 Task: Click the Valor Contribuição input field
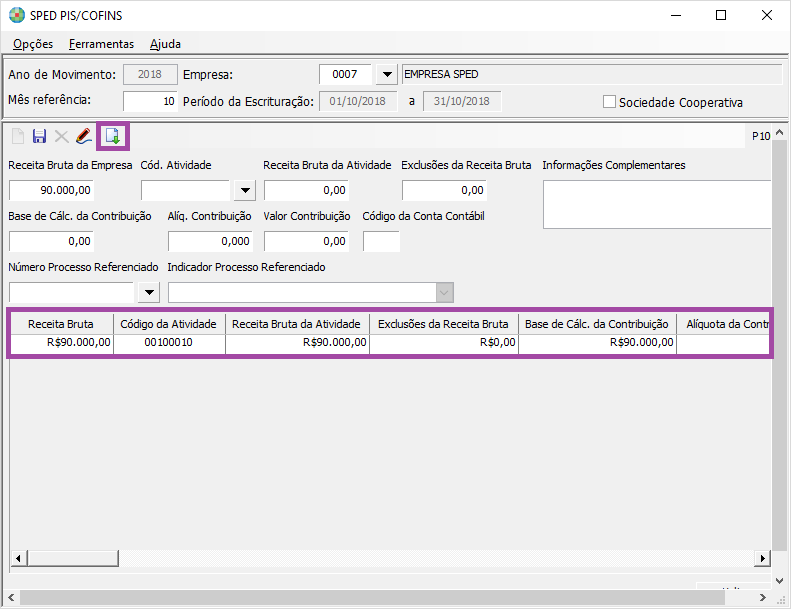[x=306, y=241]
